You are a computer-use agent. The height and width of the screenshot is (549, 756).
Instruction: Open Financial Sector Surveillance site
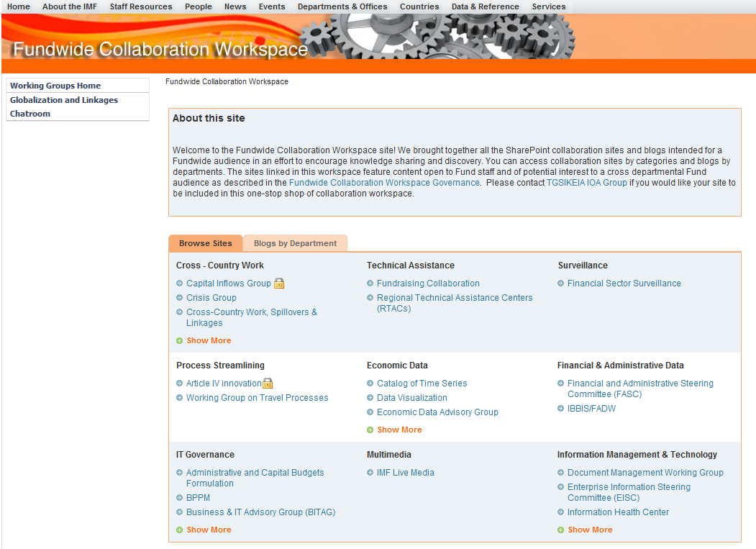[x=624, y=283]
